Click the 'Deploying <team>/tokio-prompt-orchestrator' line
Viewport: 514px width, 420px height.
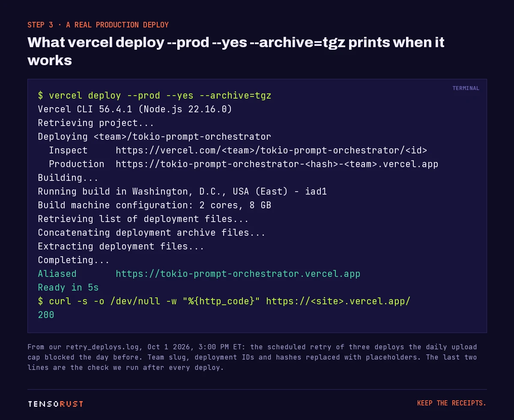[155, 136]
